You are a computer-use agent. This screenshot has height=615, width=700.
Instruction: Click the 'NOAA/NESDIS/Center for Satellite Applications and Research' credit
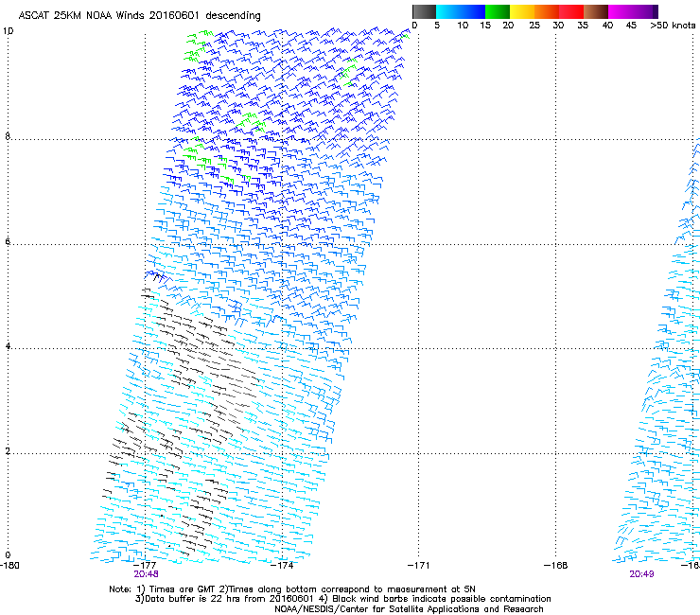409,609
